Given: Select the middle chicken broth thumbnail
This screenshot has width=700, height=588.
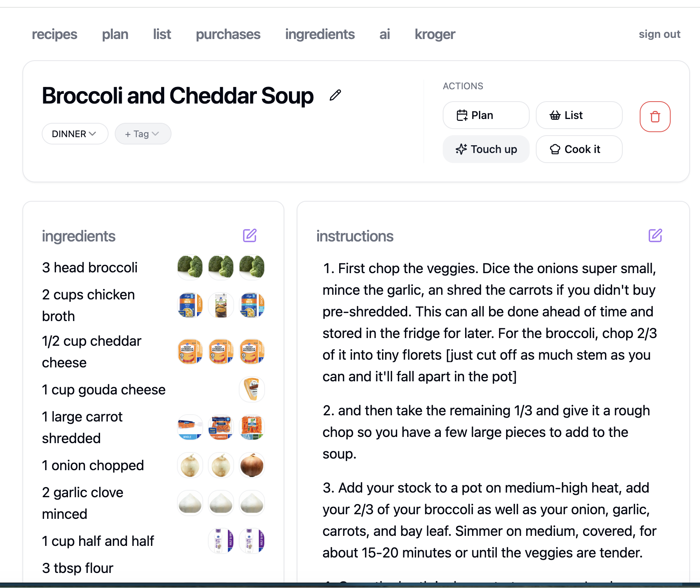Looking at the screenshot, I should [221, 305].
